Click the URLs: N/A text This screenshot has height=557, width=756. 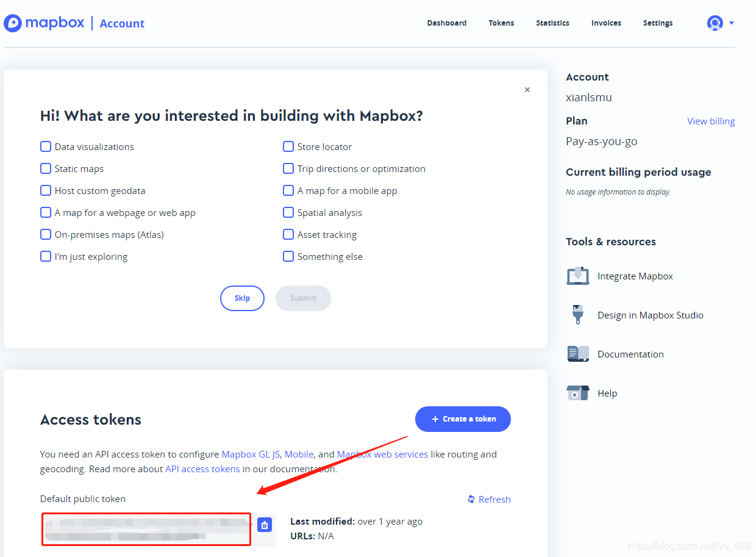pyautogui.click(x=312, y=536)
